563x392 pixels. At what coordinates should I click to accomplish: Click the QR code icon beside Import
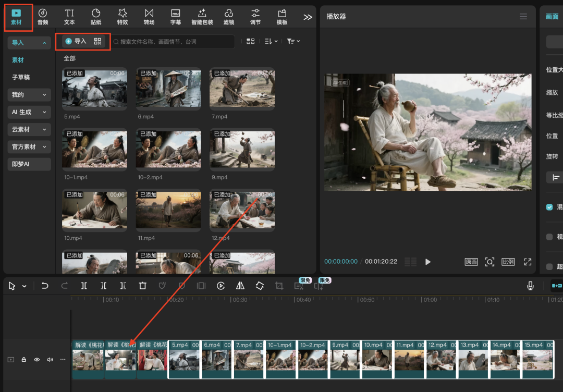pos(97,41)
